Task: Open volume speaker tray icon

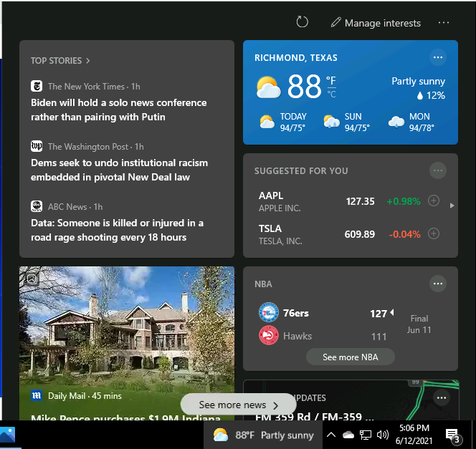Action: (383, 435)
